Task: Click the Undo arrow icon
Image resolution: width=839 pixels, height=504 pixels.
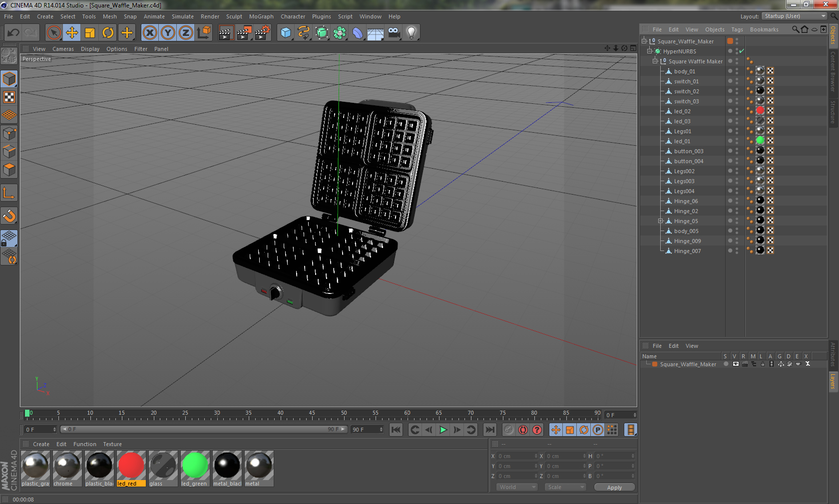Action: [x=13, y=33]
